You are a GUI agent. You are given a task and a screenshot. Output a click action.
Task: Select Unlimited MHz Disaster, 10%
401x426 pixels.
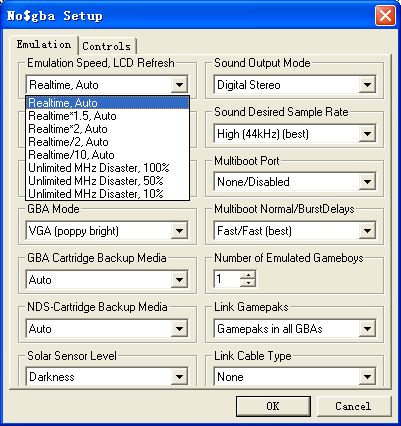[107, 194]
